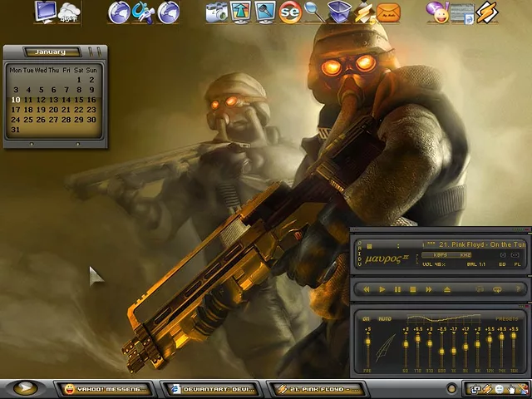Click the 12K equalizer slider
Image resolution: width=532 pixels, height=399 pixels.
point(490,349)
